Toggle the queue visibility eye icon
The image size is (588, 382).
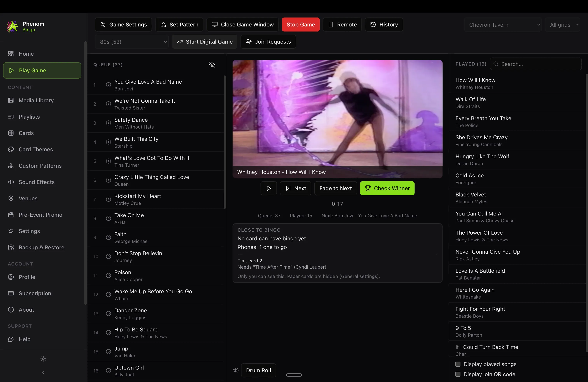click(212, 65)
